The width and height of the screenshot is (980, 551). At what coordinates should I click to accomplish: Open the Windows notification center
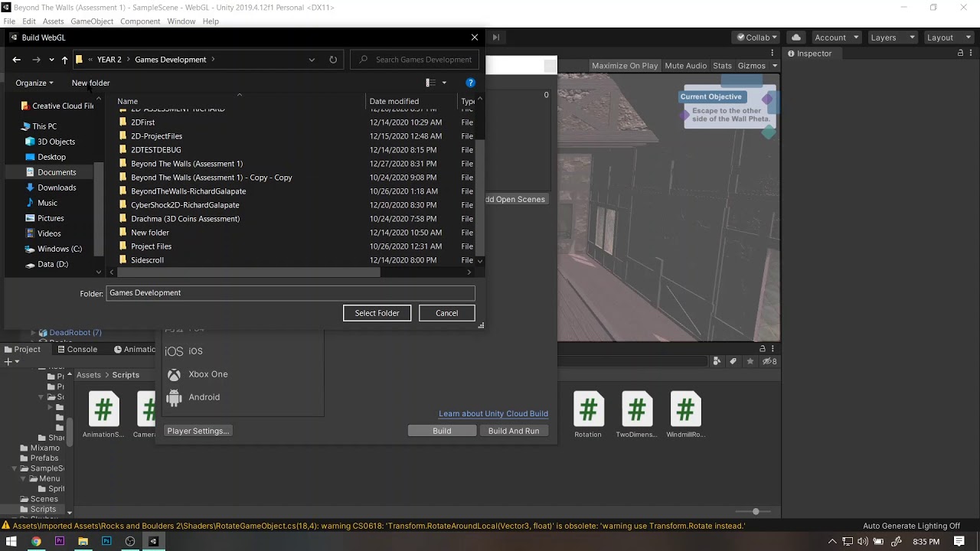(x=959, y=541)
